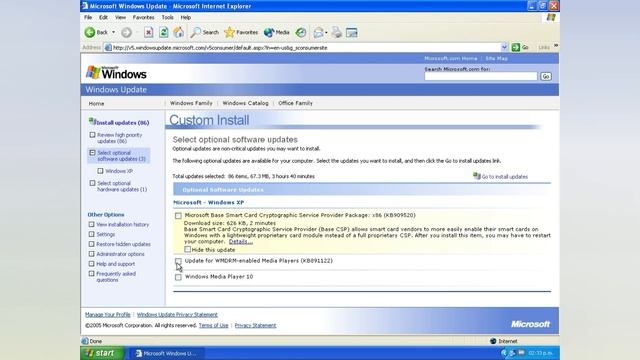This screenshot has width=640, height=360.
Task: Open the Media toolbar button
Action: pyautogui.click(x=277, y=32)
